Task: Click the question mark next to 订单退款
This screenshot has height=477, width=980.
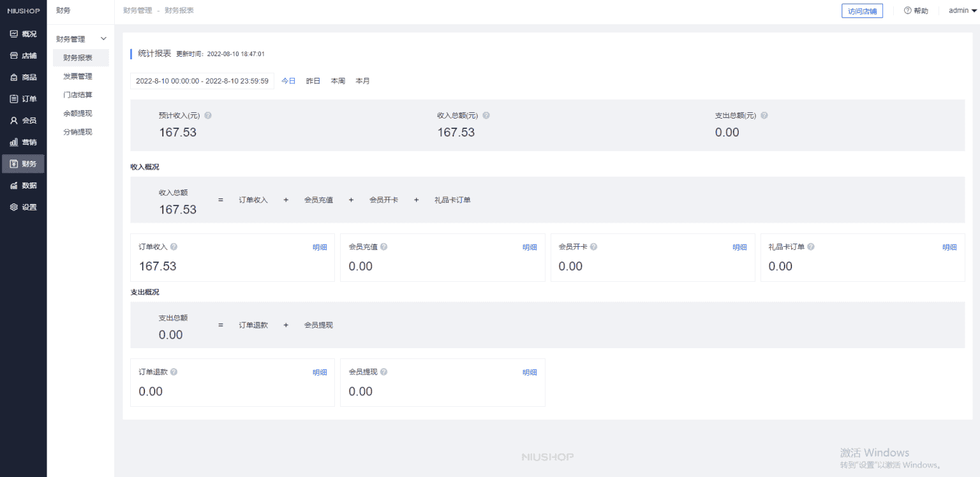Action: [174, 372]
